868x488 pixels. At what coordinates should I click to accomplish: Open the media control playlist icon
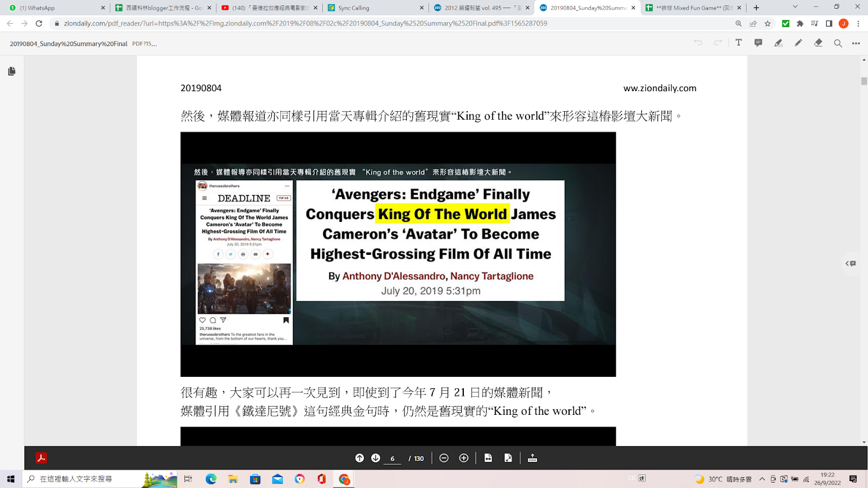(x=814, y=23)
